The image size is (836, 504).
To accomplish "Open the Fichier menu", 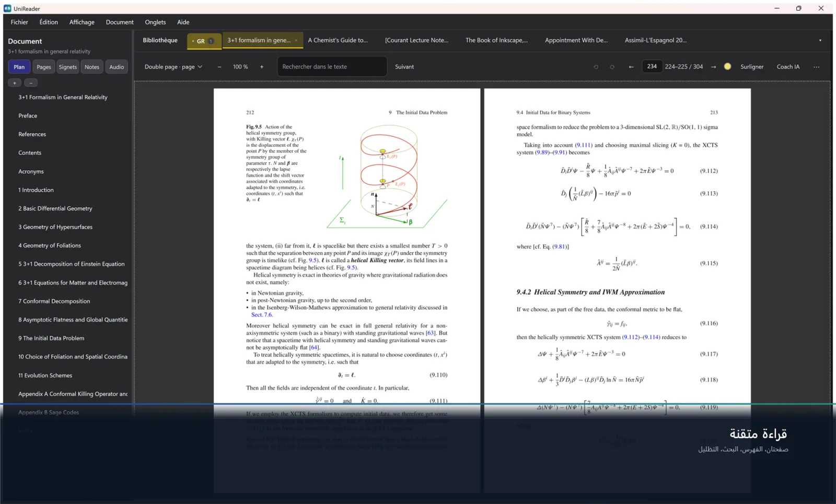I will [x=19, y=22].
